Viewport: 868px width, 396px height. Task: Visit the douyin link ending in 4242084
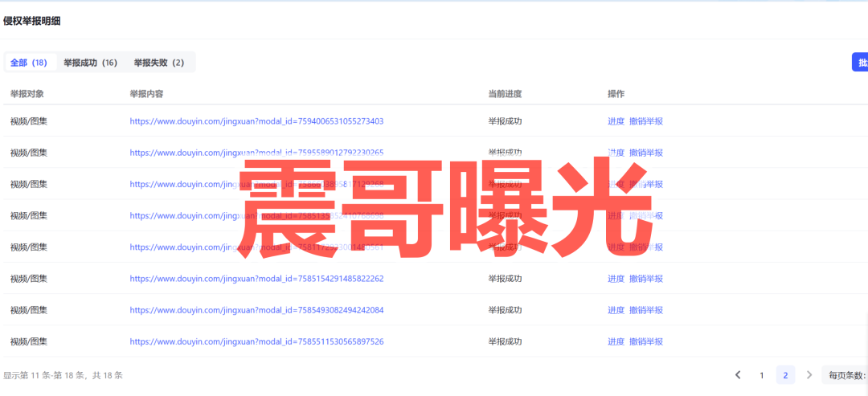[256, 310]
